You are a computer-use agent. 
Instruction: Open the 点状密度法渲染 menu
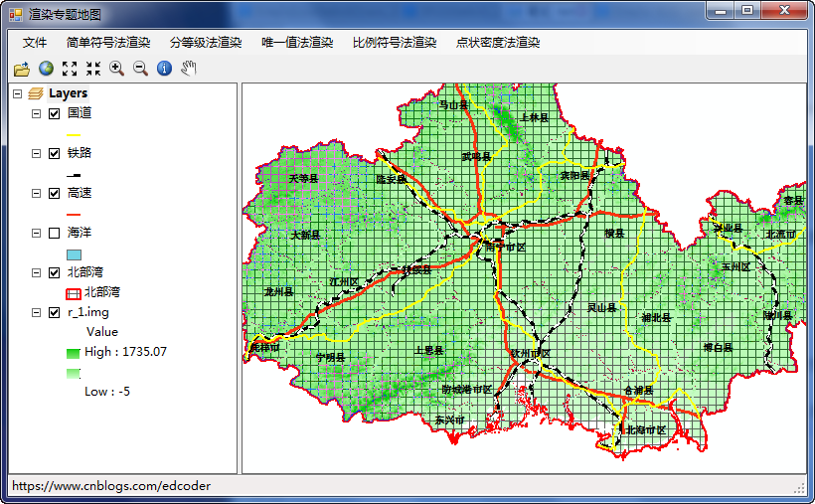tap(498, 43)
